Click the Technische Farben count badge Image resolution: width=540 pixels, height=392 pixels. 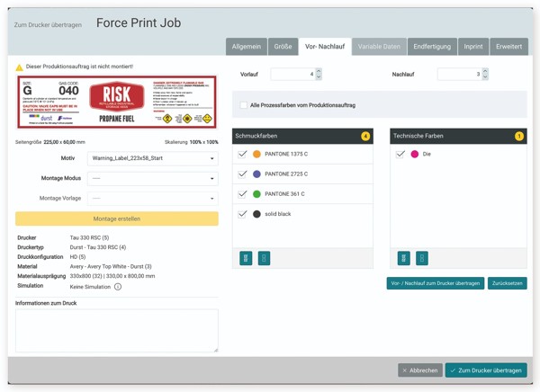tap(518, 136)
